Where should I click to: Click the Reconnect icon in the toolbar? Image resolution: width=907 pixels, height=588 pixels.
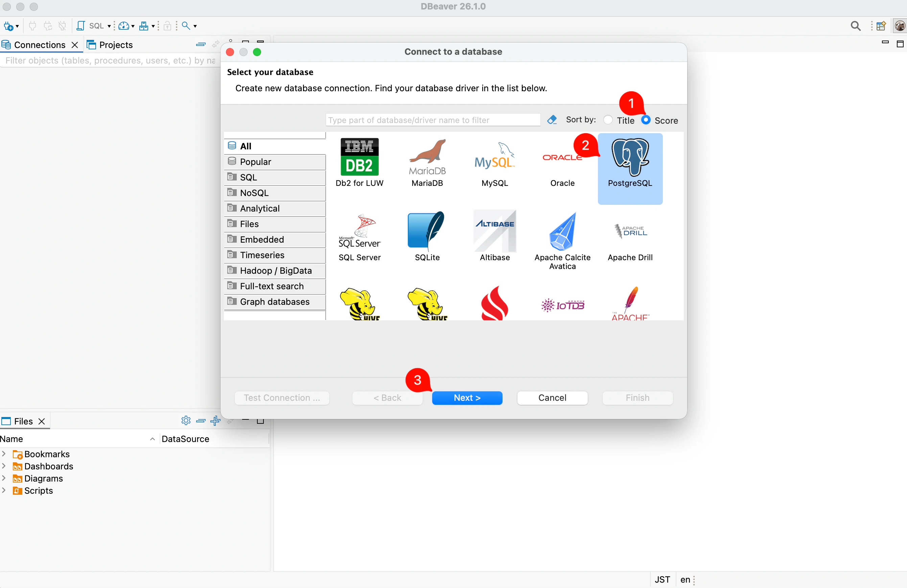48,26
